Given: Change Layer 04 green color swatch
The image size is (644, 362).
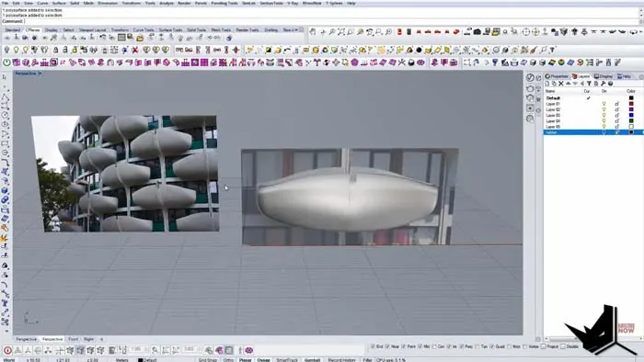Looking at the screenshot, I should (631, 121).
